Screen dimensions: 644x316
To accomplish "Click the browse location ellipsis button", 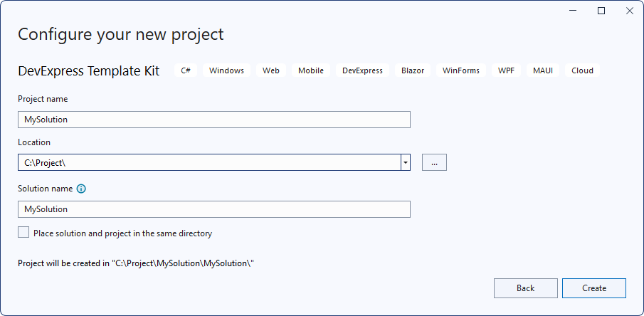I will (434, 162).
